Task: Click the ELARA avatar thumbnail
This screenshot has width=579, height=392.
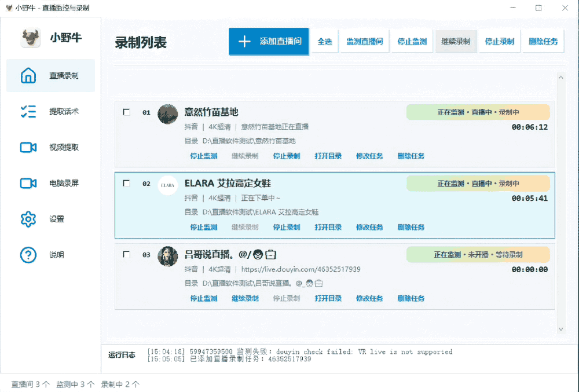Action: click(168, 185)
